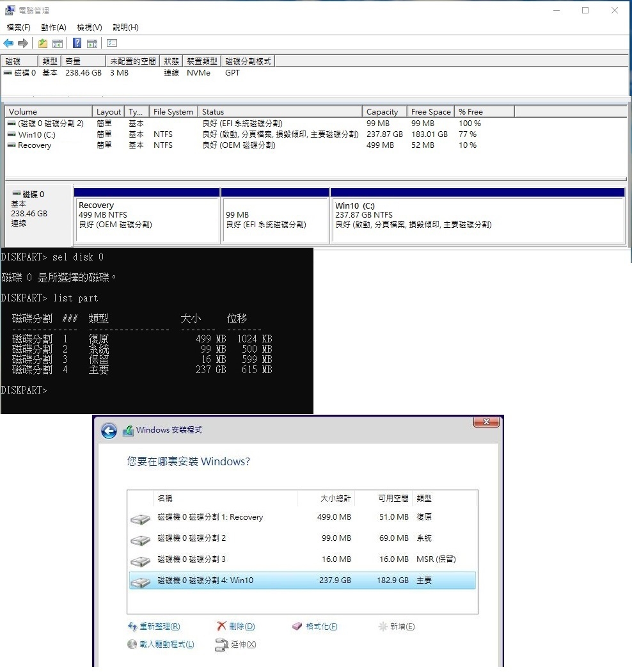Viewport: 632px width, 672px height.
Task: Click the blue Help question mark toolbar icon
Action: pos(77,44)
